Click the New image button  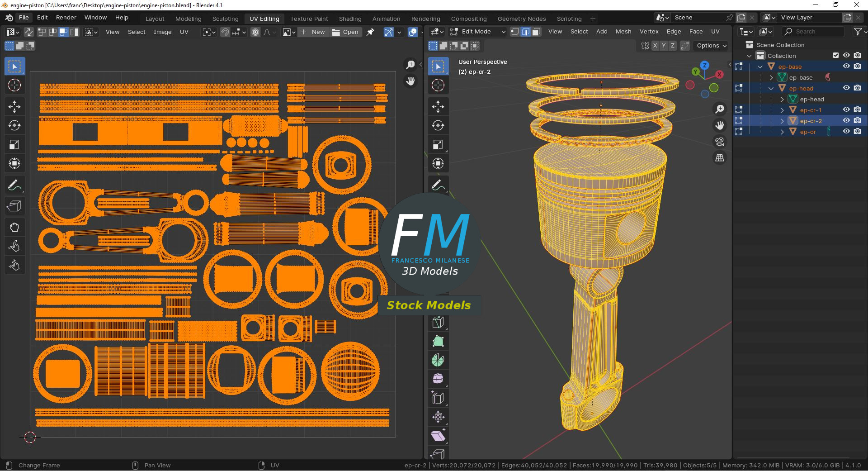point(313,32)
